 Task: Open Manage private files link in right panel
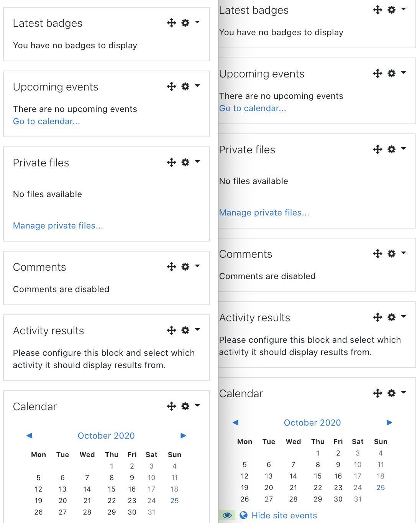tap(264, 212)
